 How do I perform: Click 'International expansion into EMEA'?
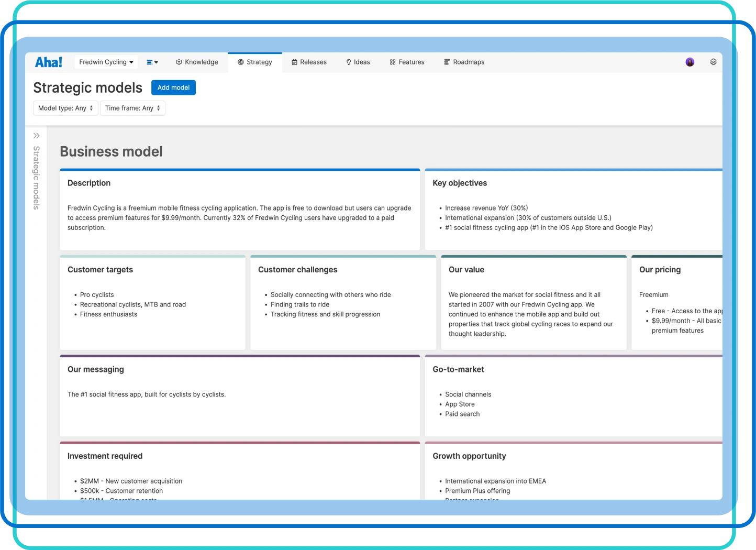click(495, 481)
